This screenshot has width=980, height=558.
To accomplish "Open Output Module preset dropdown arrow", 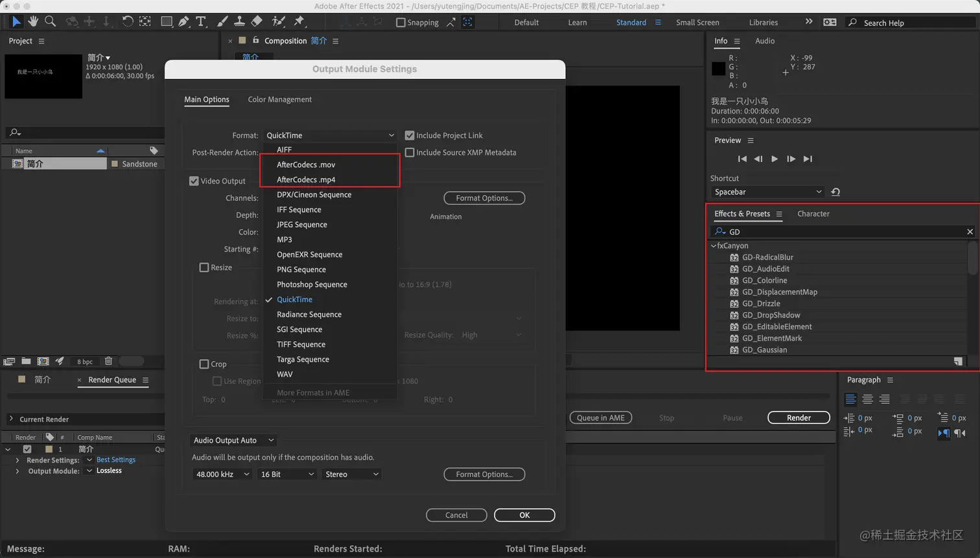I will tap(89, 471).
